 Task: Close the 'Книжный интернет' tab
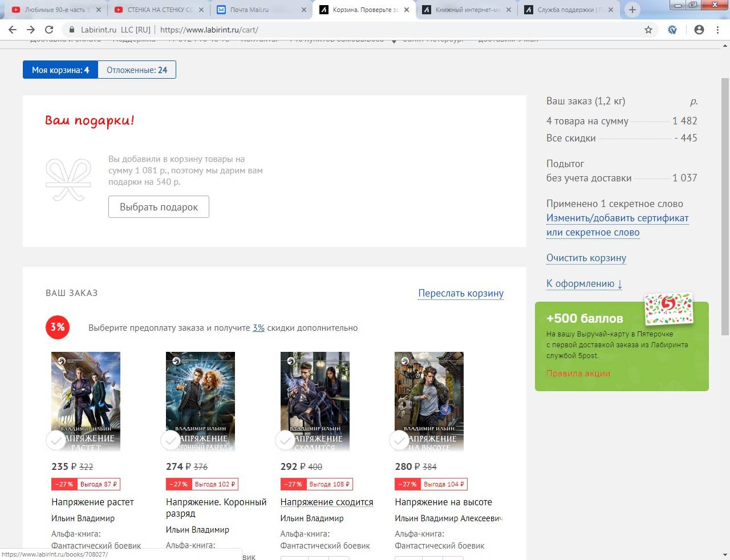pos(509,10)
